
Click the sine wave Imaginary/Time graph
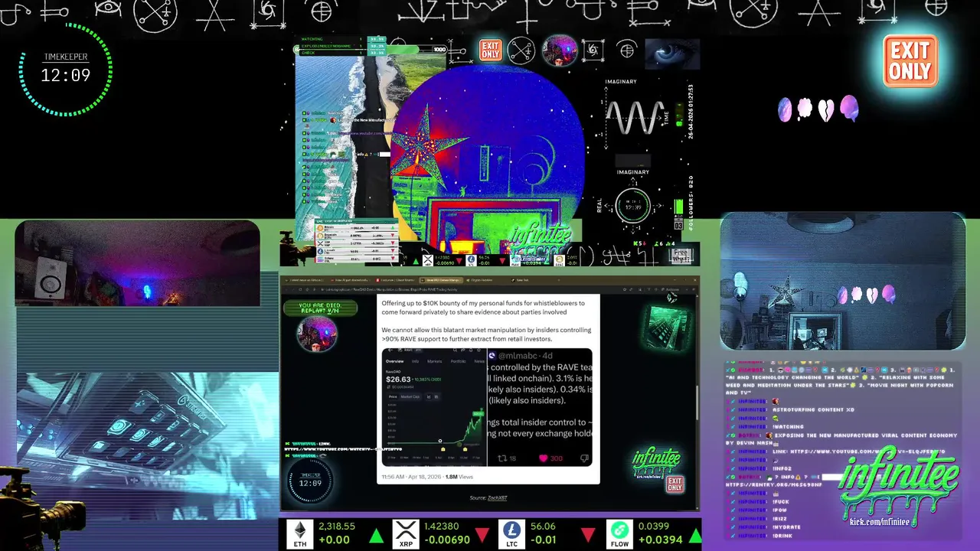pos(635,117)
